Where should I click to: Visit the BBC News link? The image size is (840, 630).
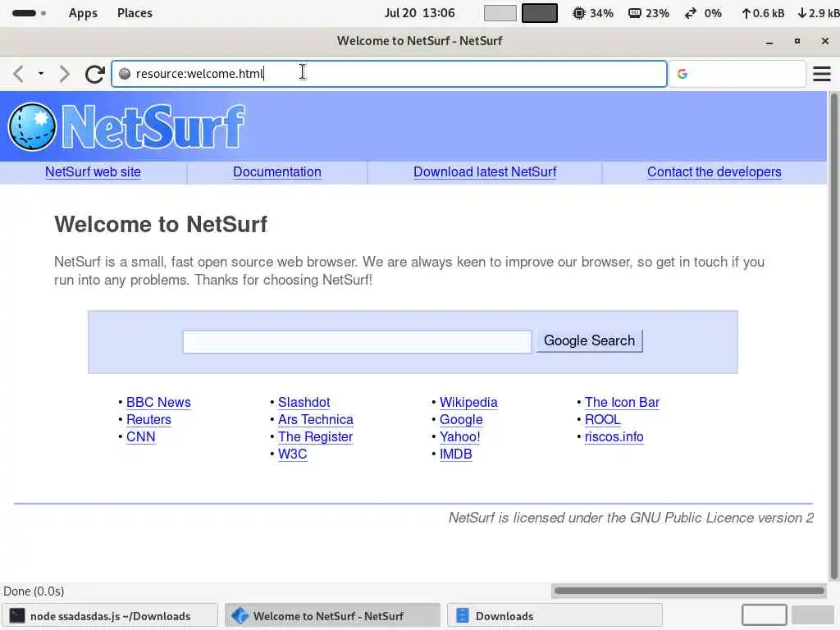click(158, 402)
